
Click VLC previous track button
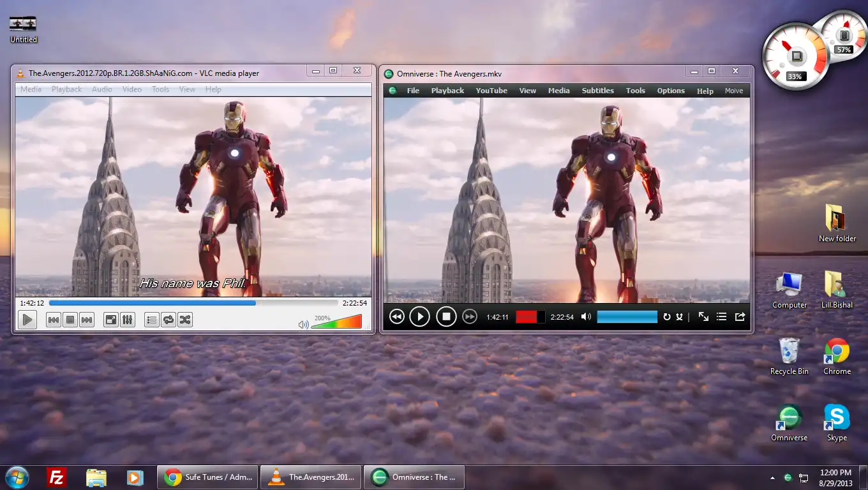[54, 320]
